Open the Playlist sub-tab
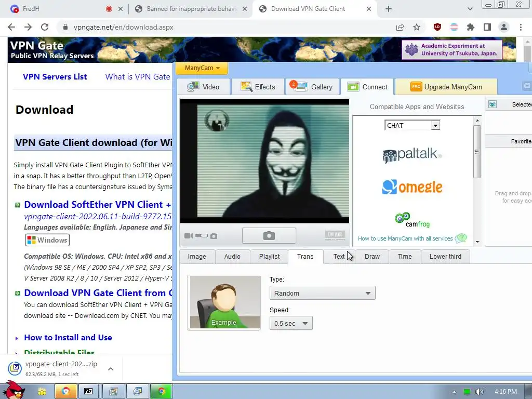Image resolution: width=532 pixels, height=399 pixels. coord(270,257)
